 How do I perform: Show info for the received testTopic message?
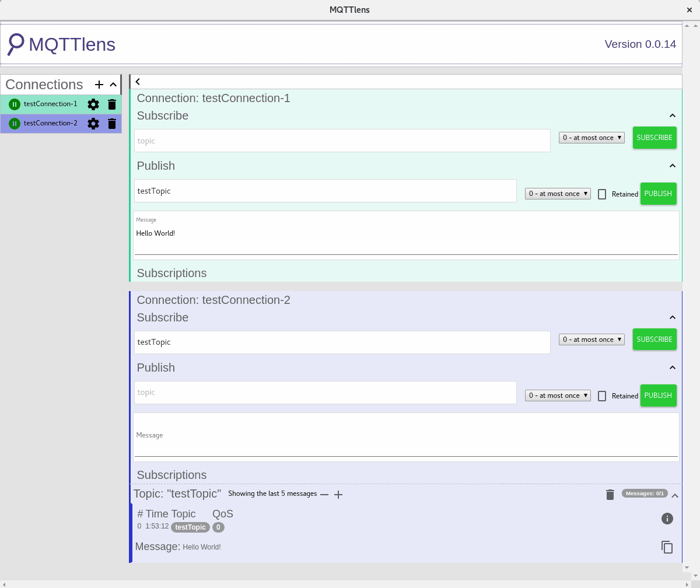pos(667,519)
